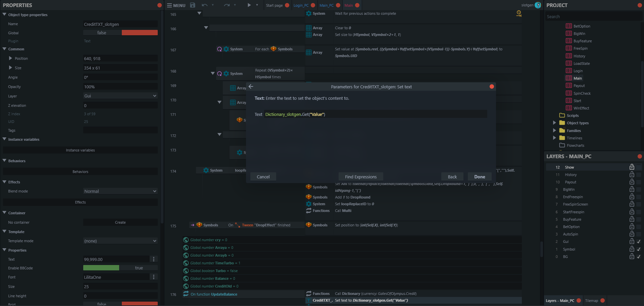Click Cancel in parameters dialog
Screen dimensions: 644x306
263,177
